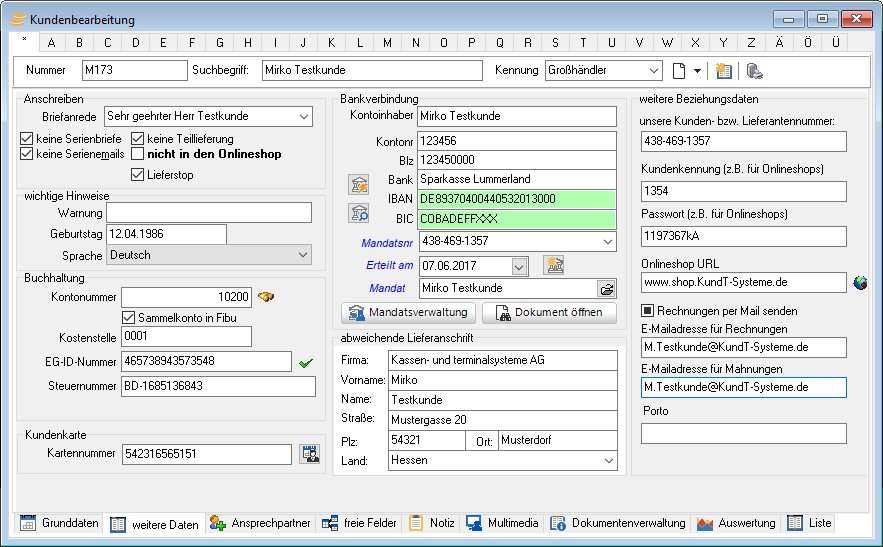Click the Nummer field containing M173
Screen dimensions: 883x547
click(135, 70)
